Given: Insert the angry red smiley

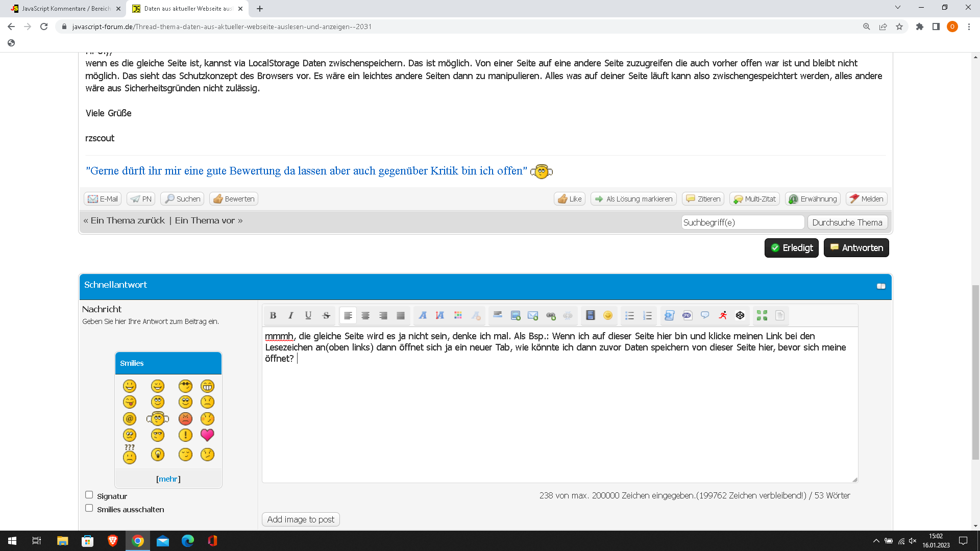Looking at the screenshot, I should pos(185,419).
